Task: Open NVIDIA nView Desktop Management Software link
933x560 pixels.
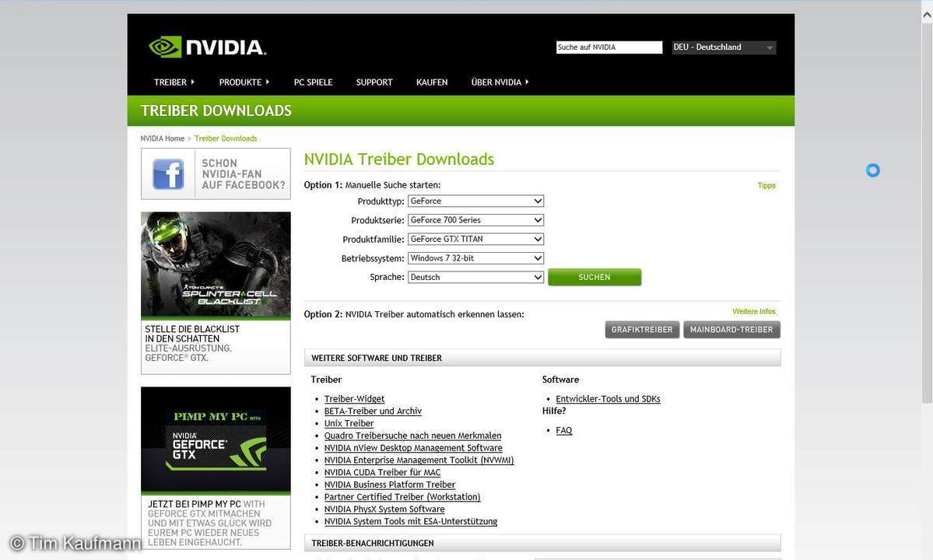Action: pos(413,448)
